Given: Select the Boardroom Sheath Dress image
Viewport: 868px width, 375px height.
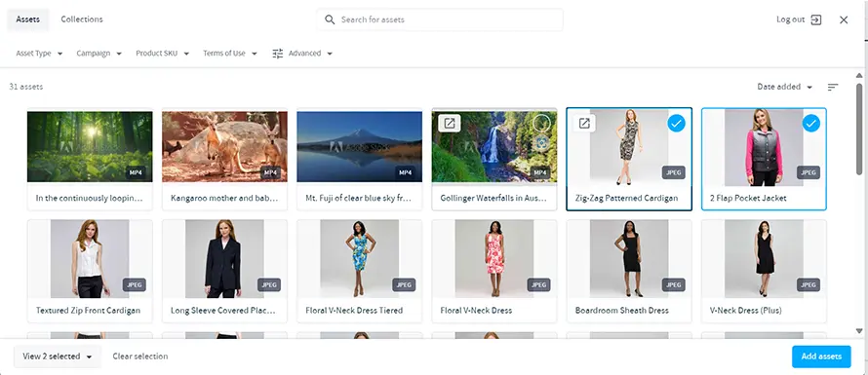Looking at the screenshot, I should point(629,259).
